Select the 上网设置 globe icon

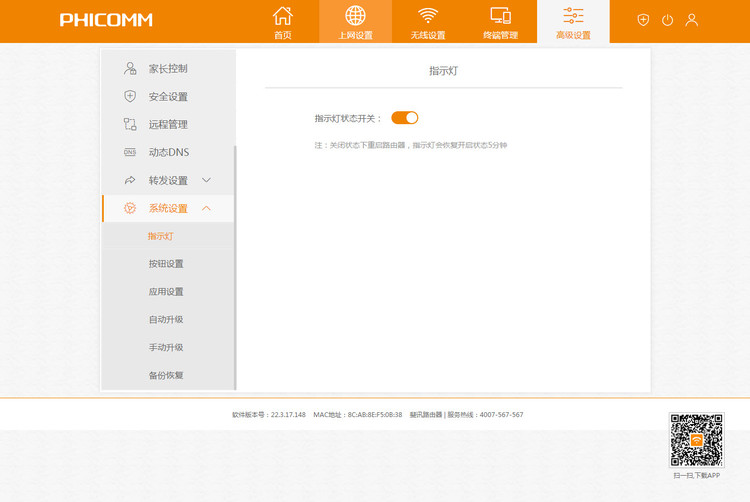pyautogui.click(x=355, y=16)
